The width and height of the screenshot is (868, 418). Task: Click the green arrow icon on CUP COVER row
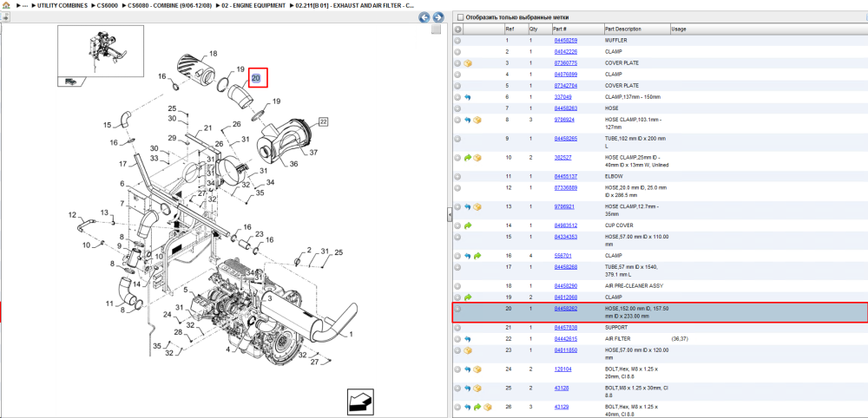(468, 225)
